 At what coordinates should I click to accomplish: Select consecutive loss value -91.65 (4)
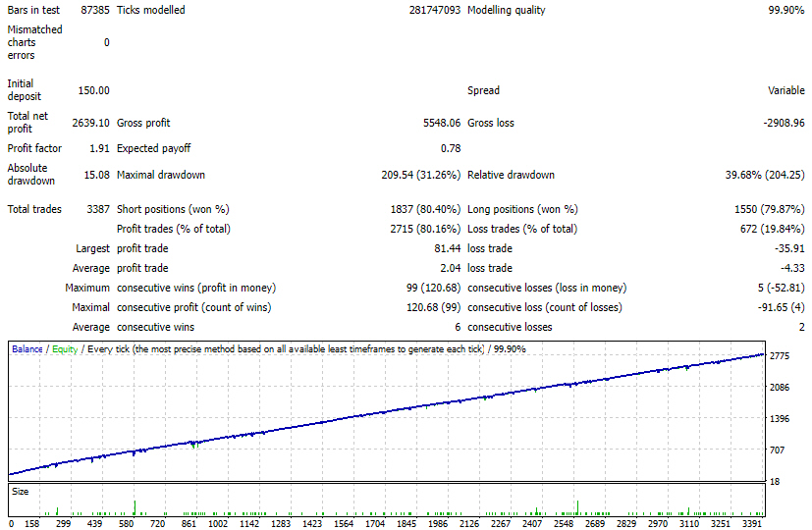point(782,307)
